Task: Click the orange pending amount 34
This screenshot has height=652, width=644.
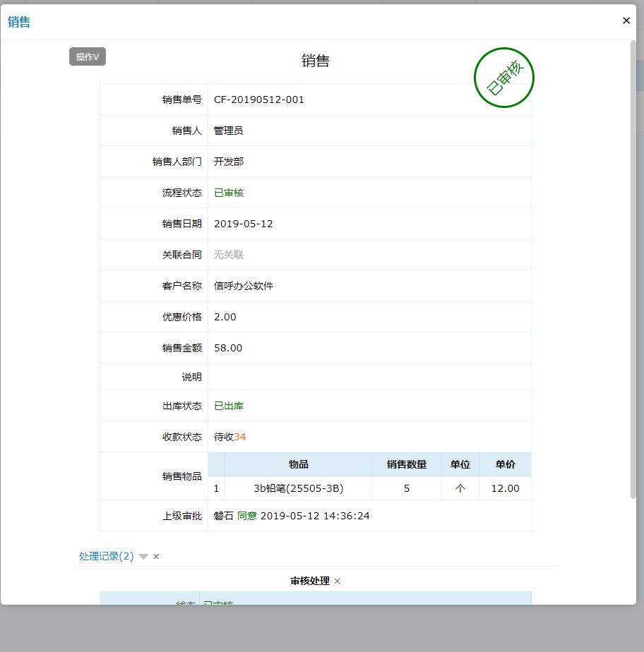Action: [x=240, y=437]
